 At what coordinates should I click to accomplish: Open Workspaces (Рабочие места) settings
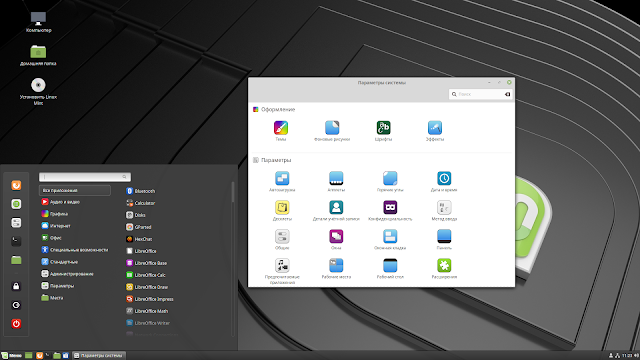click(x=336, y=268)
